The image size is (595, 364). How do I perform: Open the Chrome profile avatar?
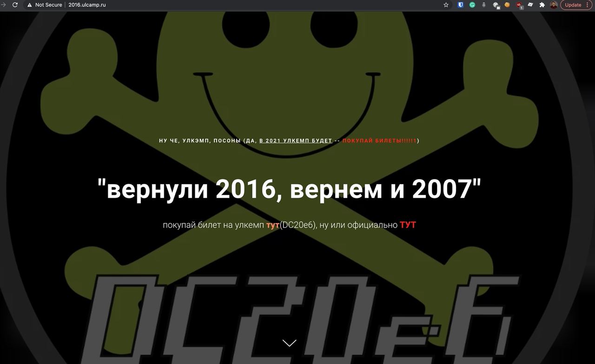point(554,5)
